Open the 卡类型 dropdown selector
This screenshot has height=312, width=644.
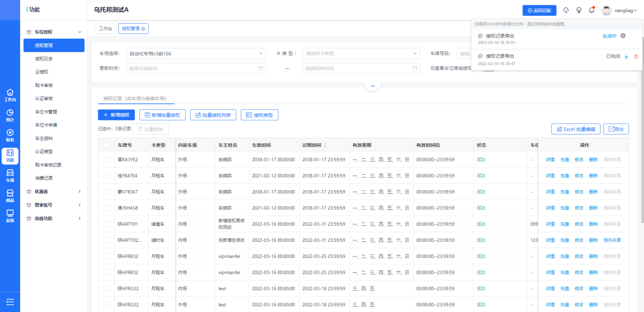[x=361, y=53]
